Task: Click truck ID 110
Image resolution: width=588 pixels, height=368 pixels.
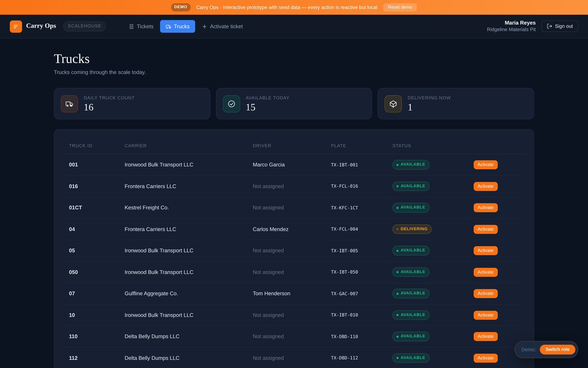Action: click(x=73, y=337)
